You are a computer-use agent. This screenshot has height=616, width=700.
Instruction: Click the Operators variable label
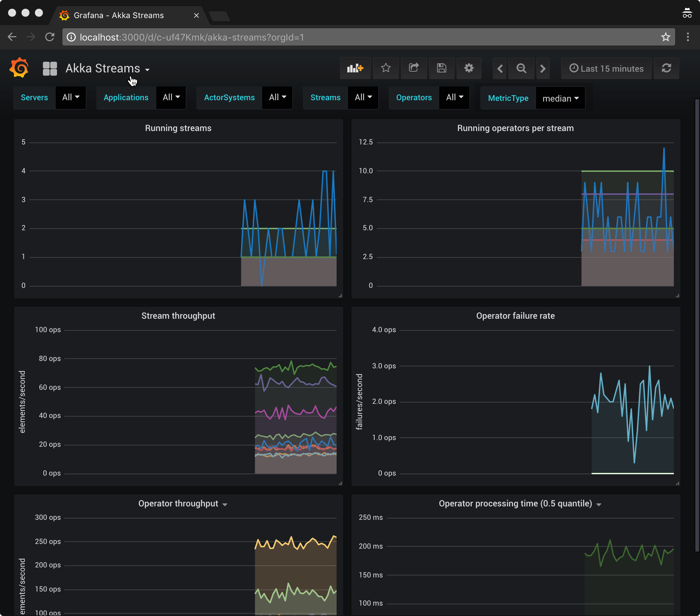coord(414,98)
